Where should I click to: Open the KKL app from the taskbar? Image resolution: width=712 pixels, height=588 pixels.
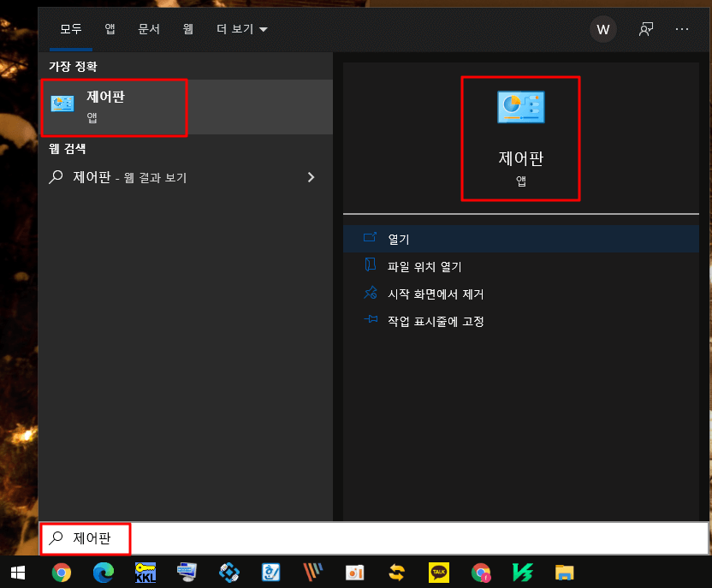coord(145,573)
